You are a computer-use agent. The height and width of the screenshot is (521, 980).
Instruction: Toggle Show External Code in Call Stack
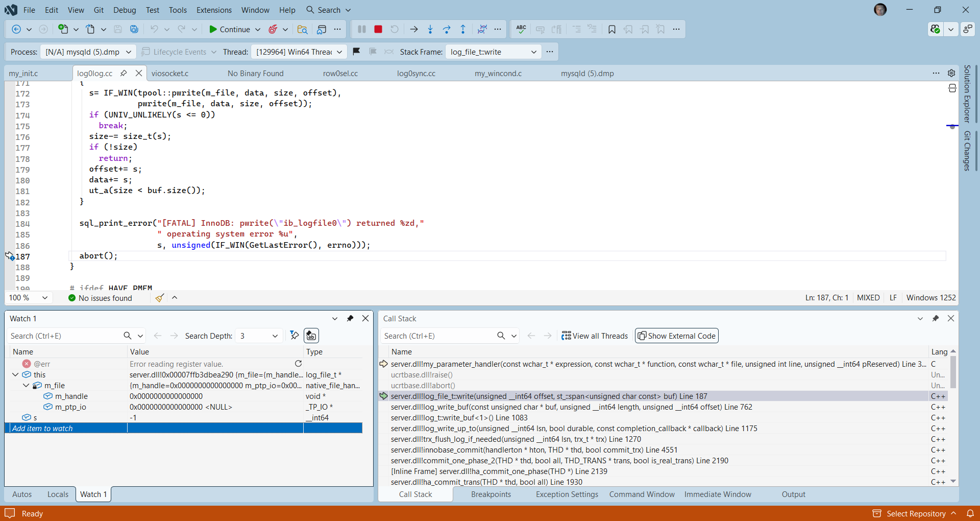point(676,336)
